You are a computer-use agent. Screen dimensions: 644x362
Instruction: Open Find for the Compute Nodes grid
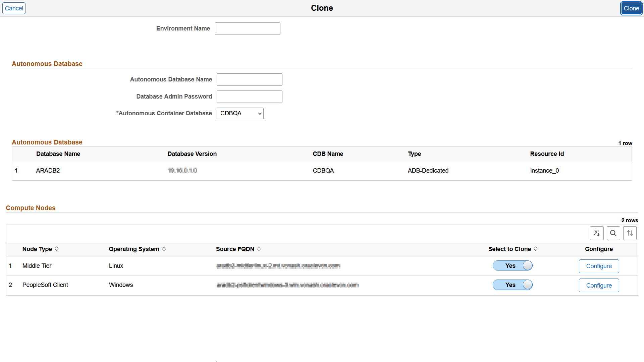click(613, 233)
